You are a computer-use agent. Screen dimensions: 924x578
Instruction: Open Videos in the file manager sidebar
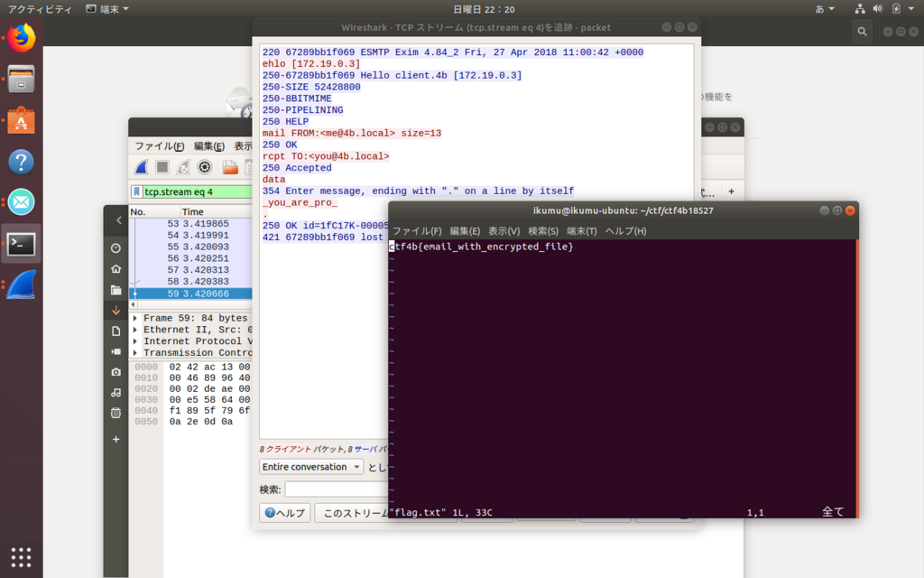pyautogui.click(x=116, y=351)
